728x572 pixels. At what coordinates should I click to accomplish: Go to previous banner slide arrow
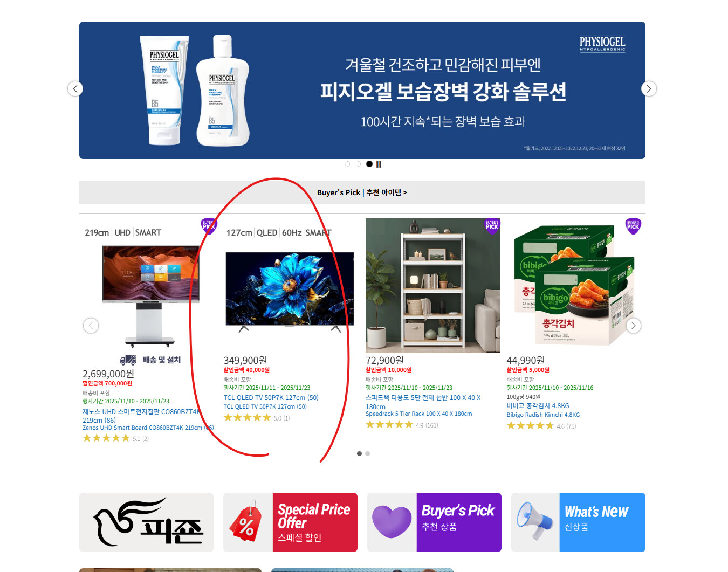75,88
